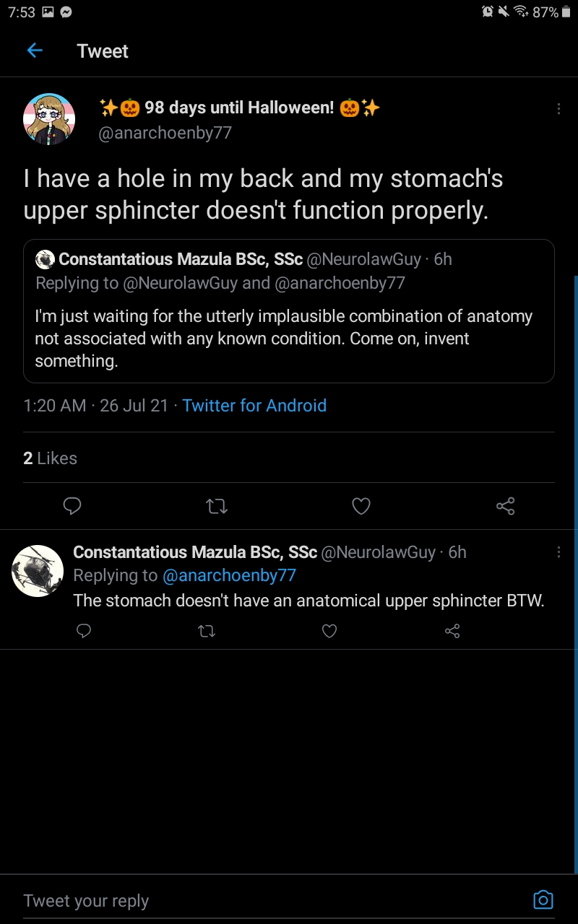Image resolution: width=578 pixels, height=924 pixels.
Task: Open the anarchoenby77 profile avatar
Action: [49, 120]
